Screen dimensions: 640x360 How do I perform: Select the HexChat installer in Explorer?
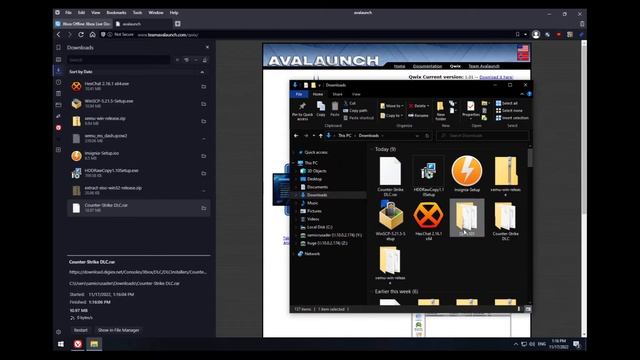pyautogui.click(x=428, y=220)
